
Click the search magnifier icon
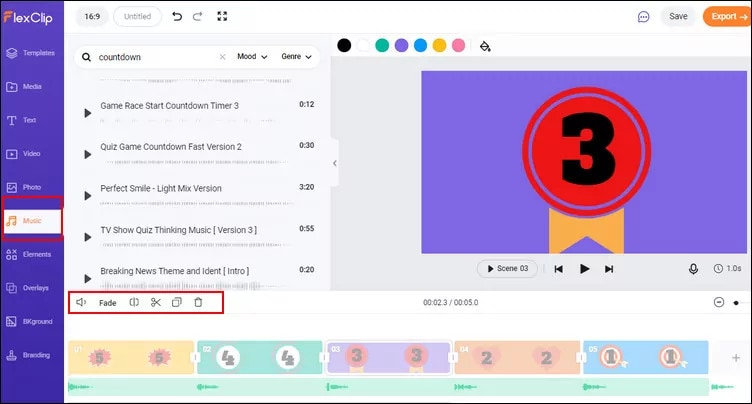pos(86,57)
